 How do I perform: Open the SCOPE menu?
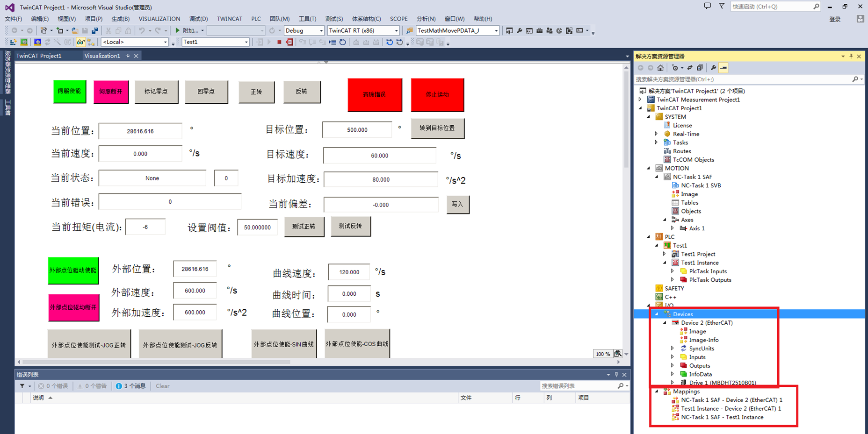click(398, 19)
